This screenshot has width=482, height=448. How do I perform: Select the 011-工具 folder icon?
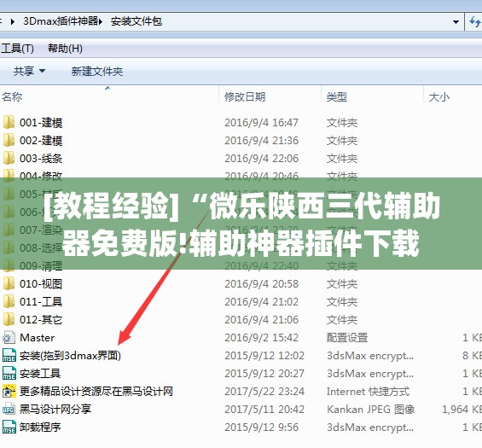click(9, 301)
